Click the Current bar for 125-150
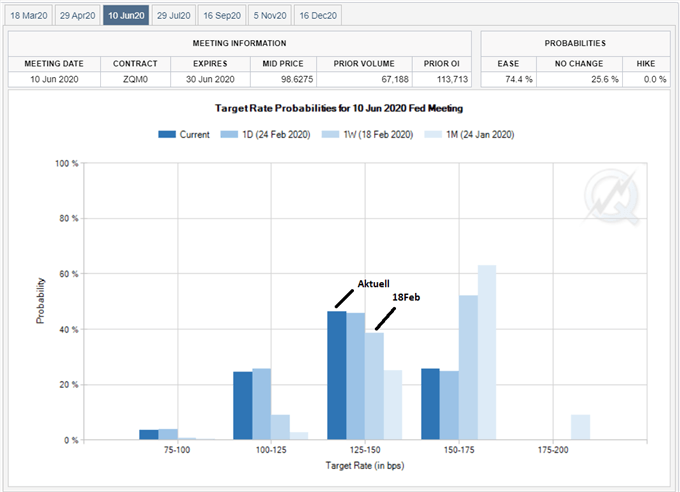The height and width of the screenshot is (492, 680). coord(337,375)
